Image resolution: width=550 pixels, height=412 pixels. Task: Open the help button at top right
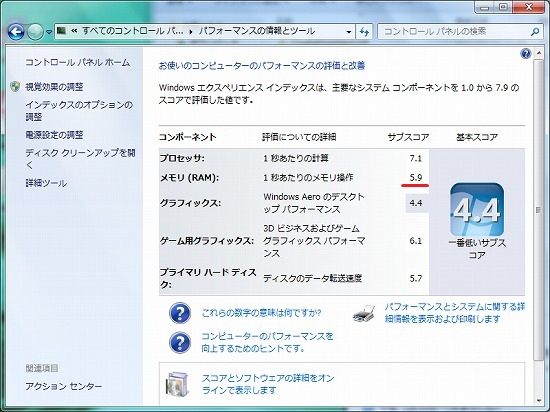526,54
